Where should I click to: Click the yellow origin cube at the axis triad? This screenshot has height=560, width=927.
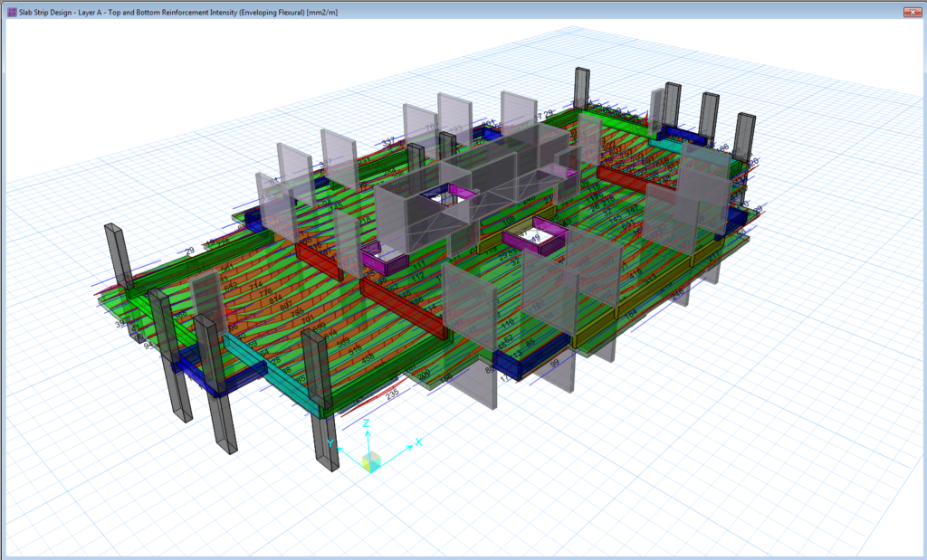(x=371, y=462)
